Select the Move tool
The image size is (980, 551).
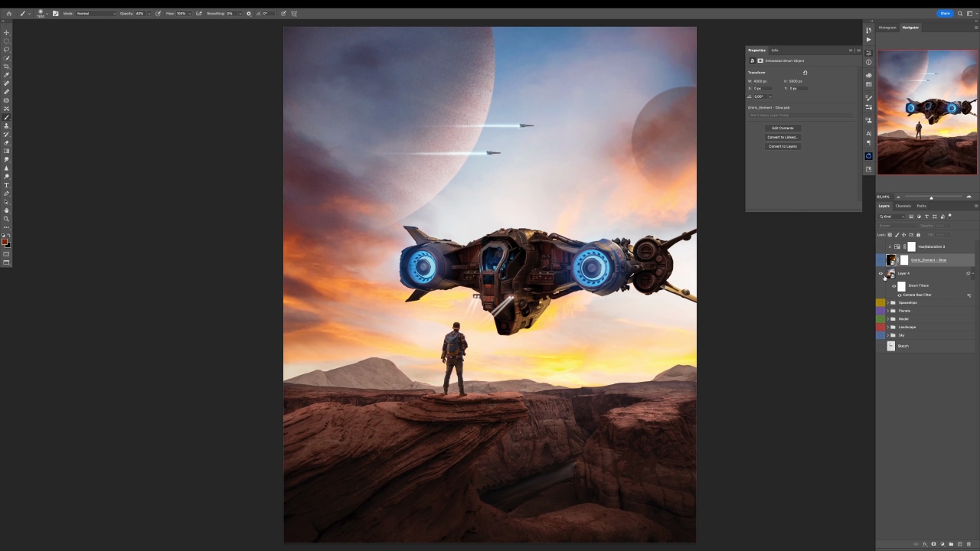7,32
